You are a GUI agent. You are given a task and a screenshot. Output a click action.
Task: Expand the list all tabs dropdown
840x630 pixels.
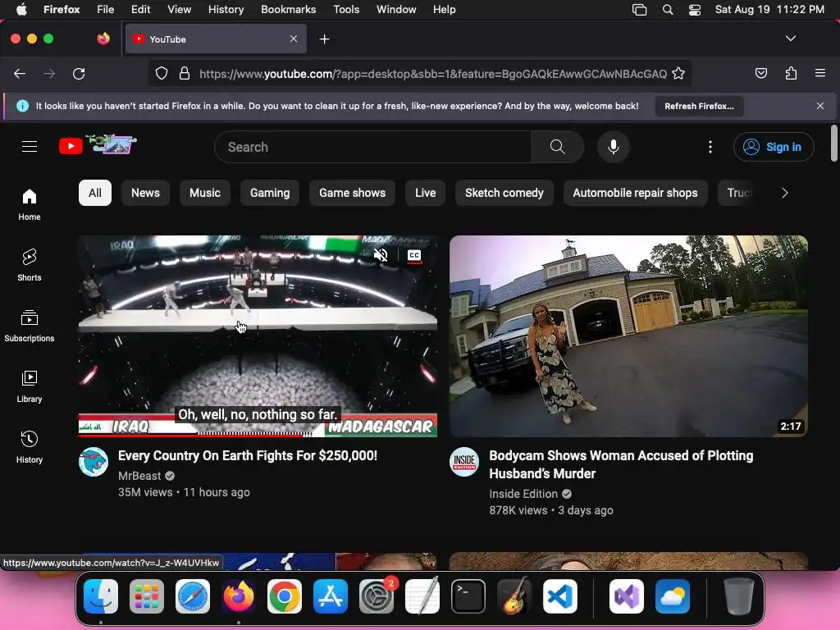pos(790,39)
